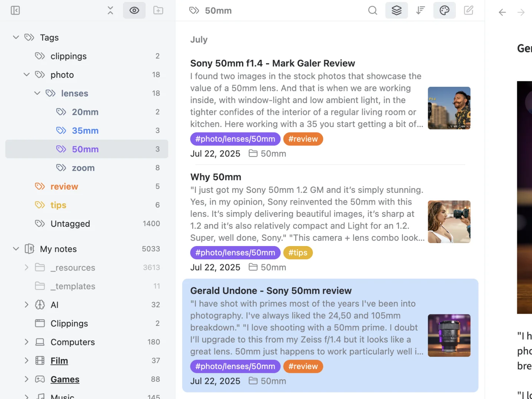Select the tips tag label
The height and width of the screenshot is (399, 532).
click(58, 205)
